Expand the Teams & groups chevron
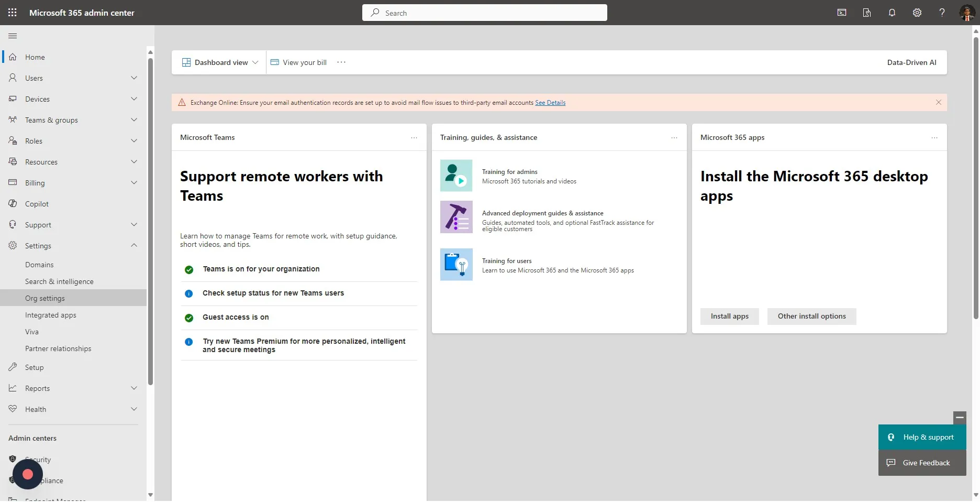 coord(134,119)
